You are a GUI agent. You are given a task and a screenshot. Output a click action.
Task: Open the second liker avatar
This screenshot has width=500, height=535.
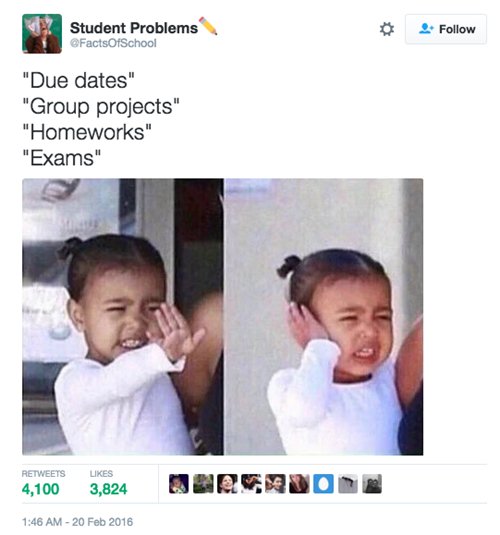(203, 483)
